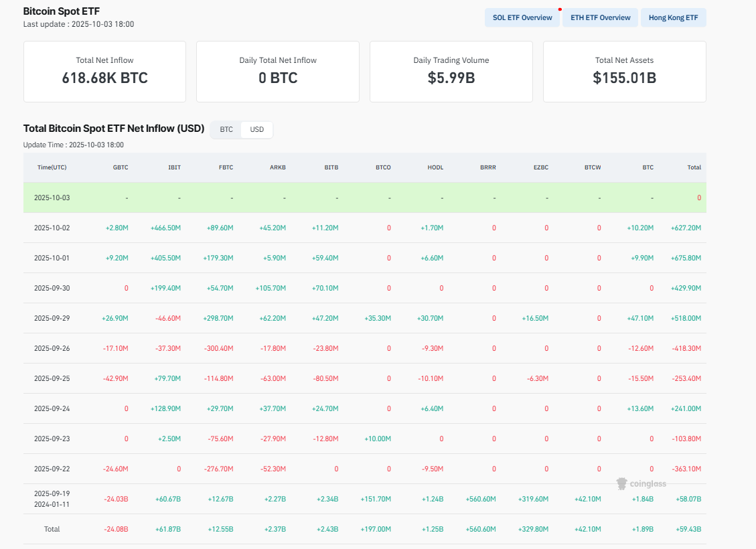Image resolution: width=756 pixels, height=549 pixels.
Task: Sort by the FBTC column
Action: pos(226,167)
